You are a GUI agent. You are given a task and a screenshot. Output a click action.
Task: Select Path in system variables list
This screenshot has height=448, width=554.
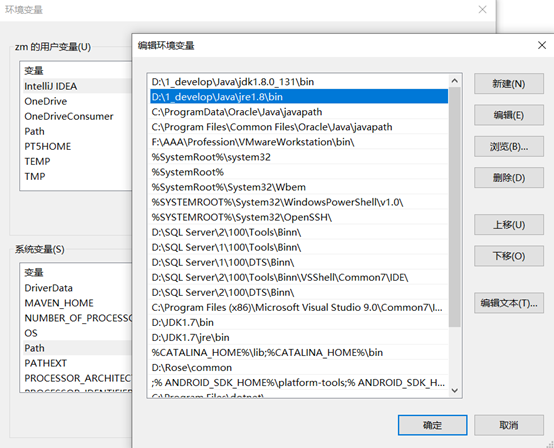(76, 348)
